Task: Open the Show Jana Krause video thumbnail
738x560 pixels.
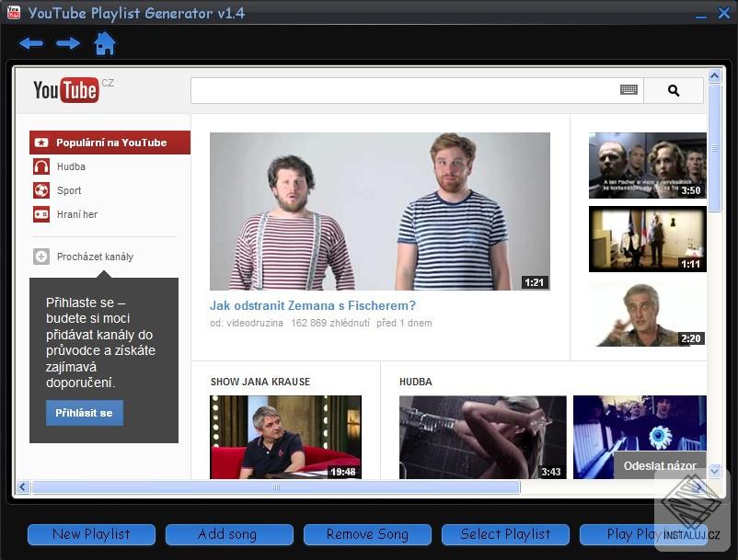Action: click(x=285, y=439)
